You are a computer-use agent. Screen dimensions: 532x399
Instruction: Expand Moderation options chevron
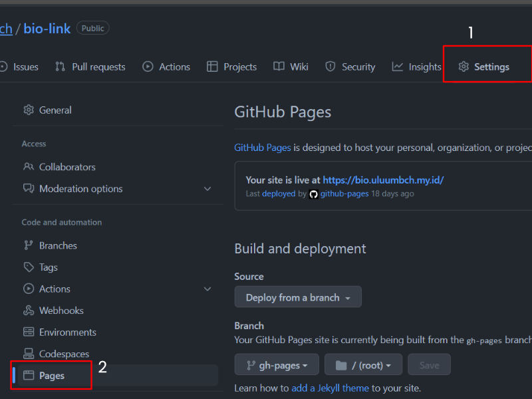point(207,189)
